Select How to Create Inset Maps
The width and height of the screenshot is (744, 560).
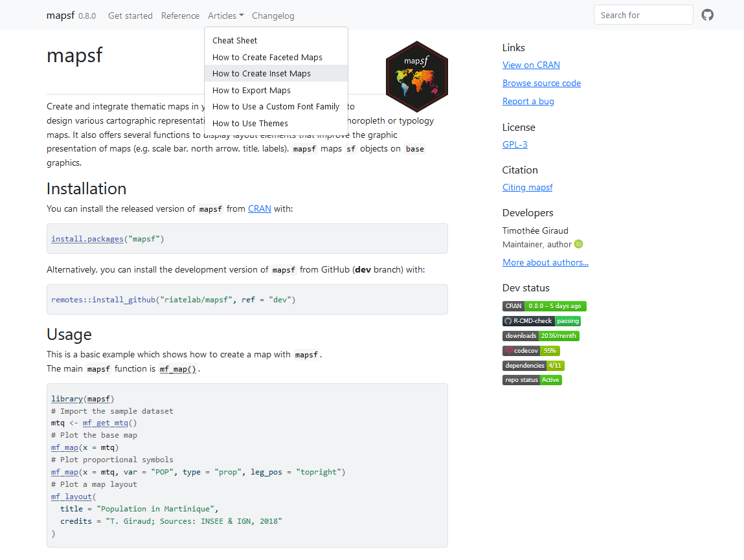pyautogui.click(x=262, y=74)
